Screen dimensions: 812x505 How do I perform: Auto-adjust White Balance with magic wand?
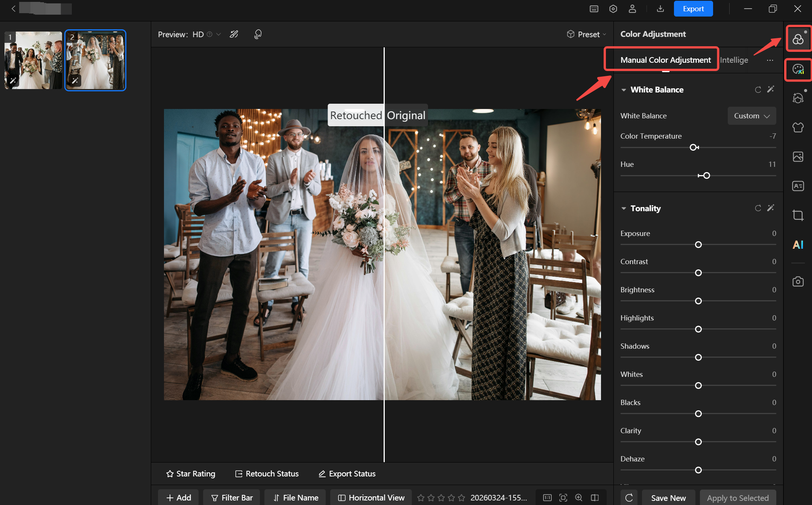771,89
